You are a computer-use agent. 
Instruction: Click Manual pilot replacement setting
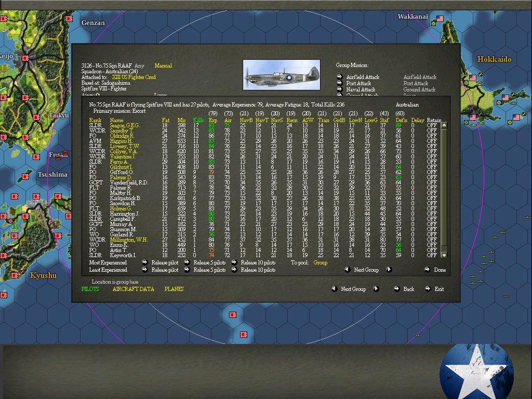[163, 65]
